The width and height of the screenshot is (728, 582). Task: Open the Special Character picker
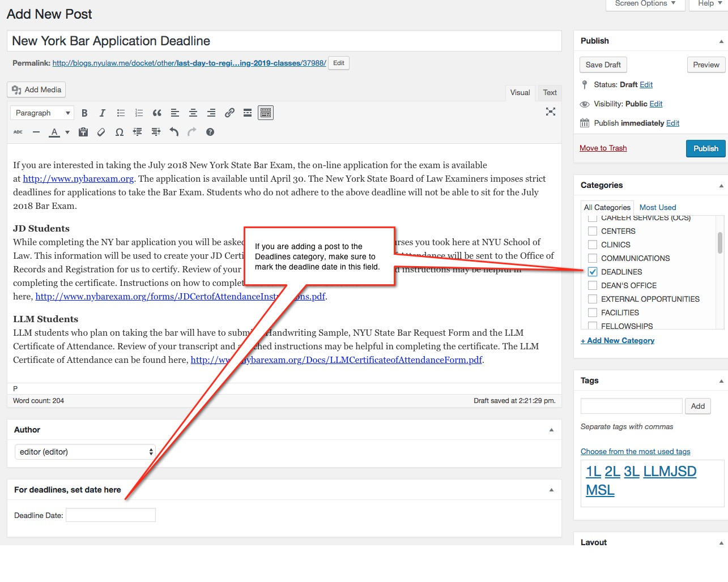pyautogui.click(x=120, y=132)
